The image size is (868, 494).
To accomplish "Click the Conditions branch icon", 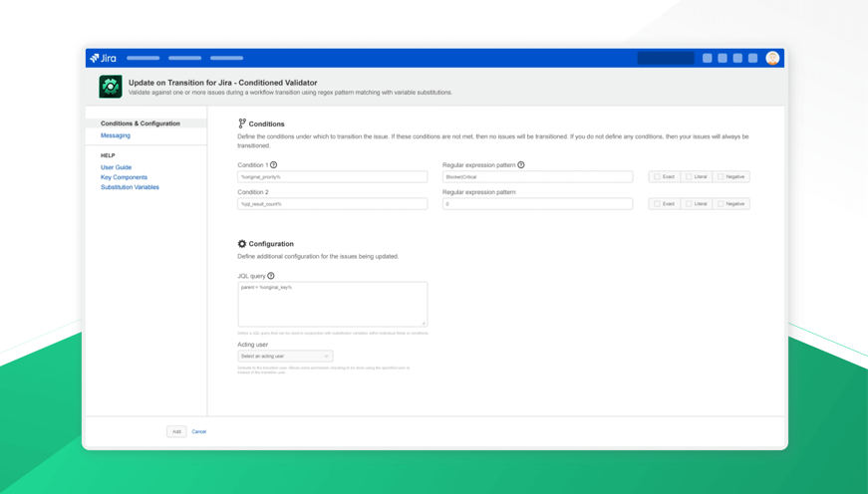I will pos(242,123).
